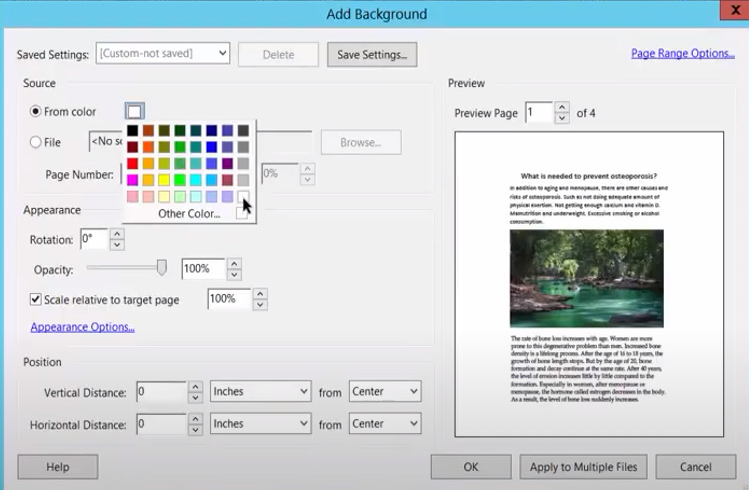Select the magenta color swatch

click(133, 180)
